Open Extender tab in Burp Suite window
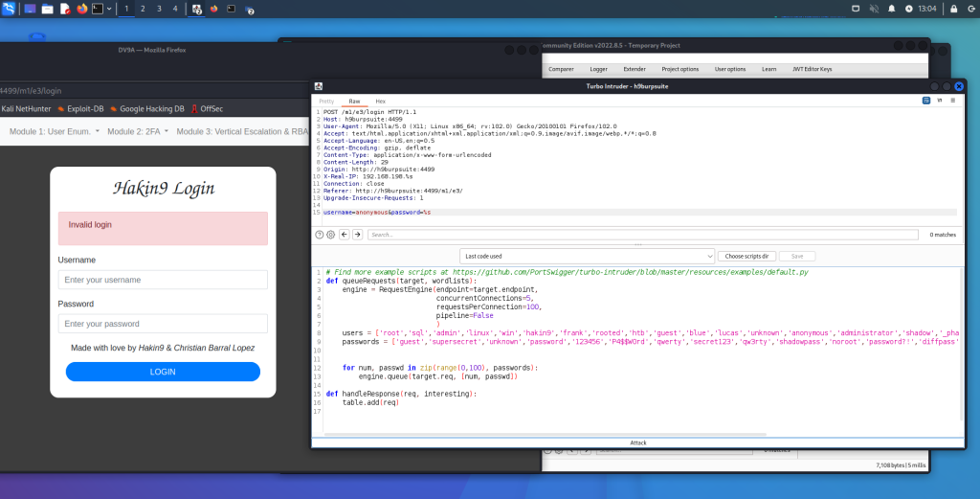Screen dimensions: 980x499 [x=635, y=69]
